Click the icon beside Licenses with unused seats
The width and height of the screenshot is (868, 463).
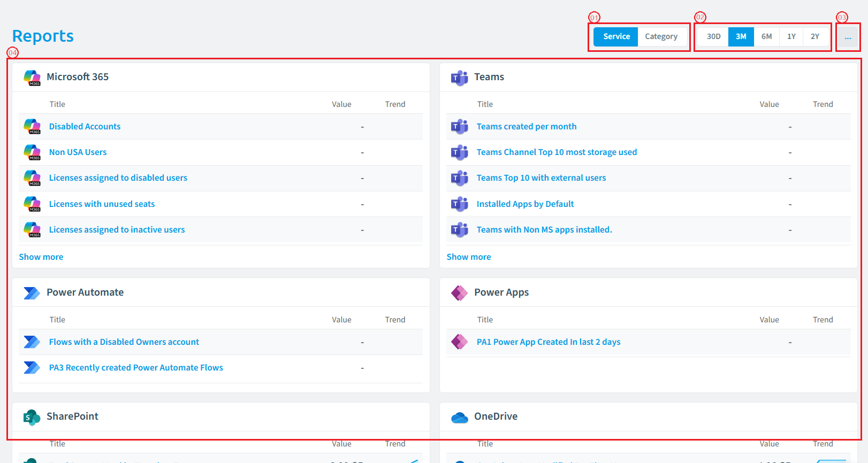(32, 204)
